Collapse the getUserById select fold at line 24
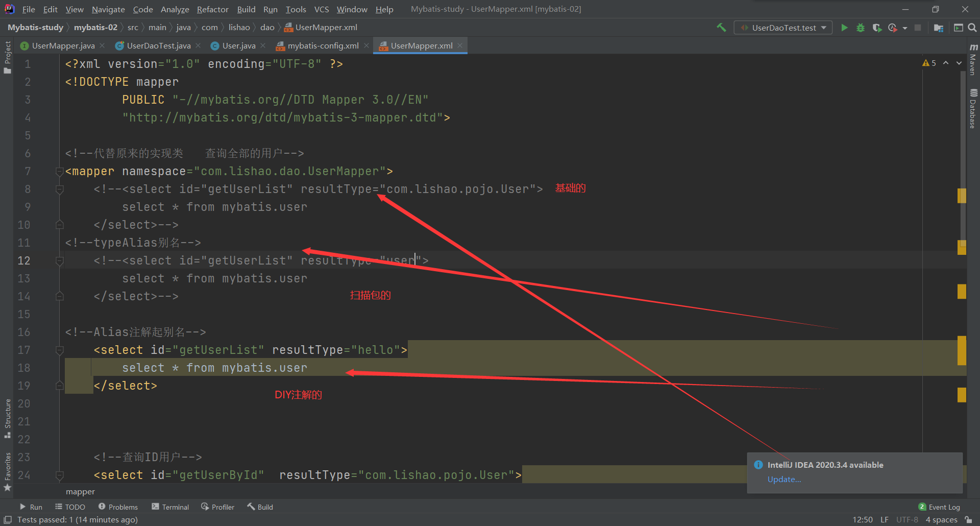The image size is (980, 526). 59,475
